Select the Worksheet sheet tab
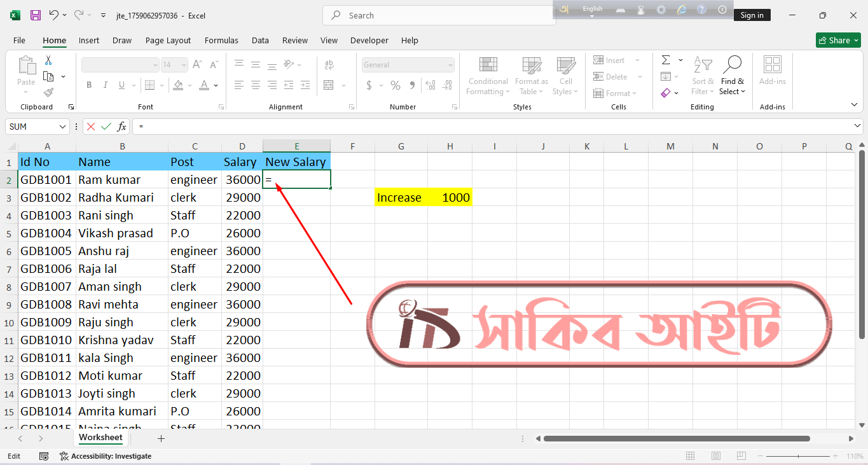 tap(100, 438)
